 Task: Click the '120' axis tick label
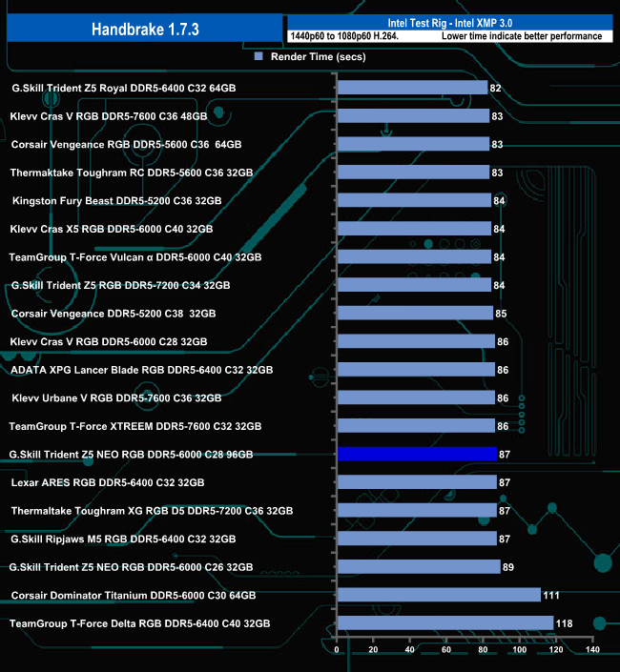pos(556,650)
